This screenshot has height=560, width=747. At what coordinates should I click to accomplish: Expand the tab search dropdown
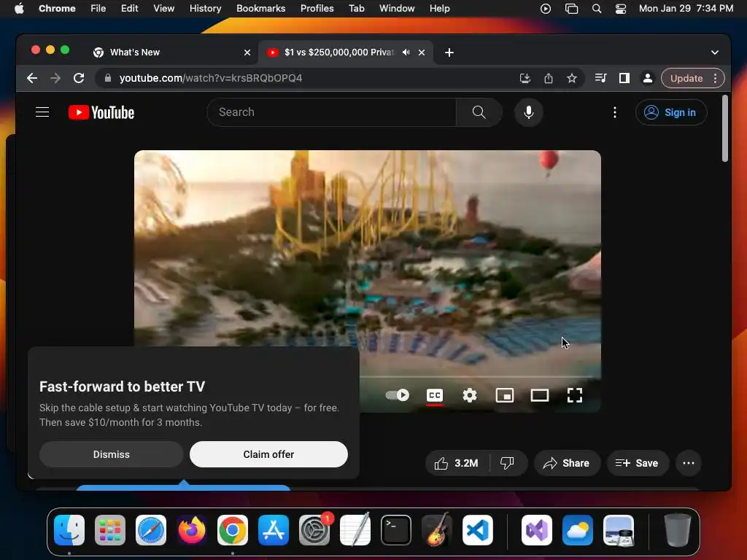tap(715, 52)
